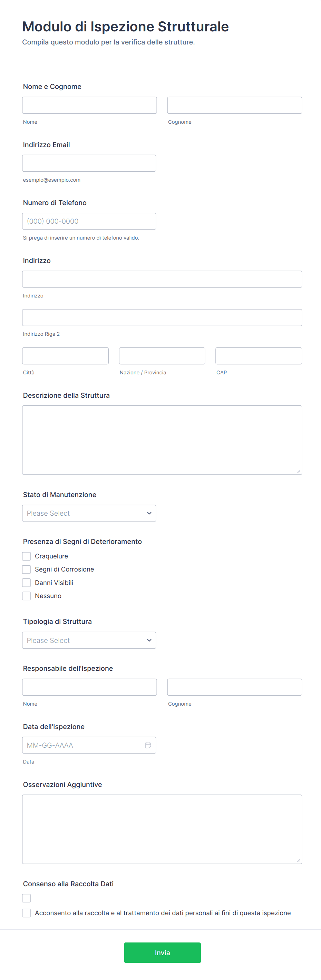Tick the Segni di Corrosione checkbox
The height and width of the screenshot is (980, 321).
coord(26,569)
